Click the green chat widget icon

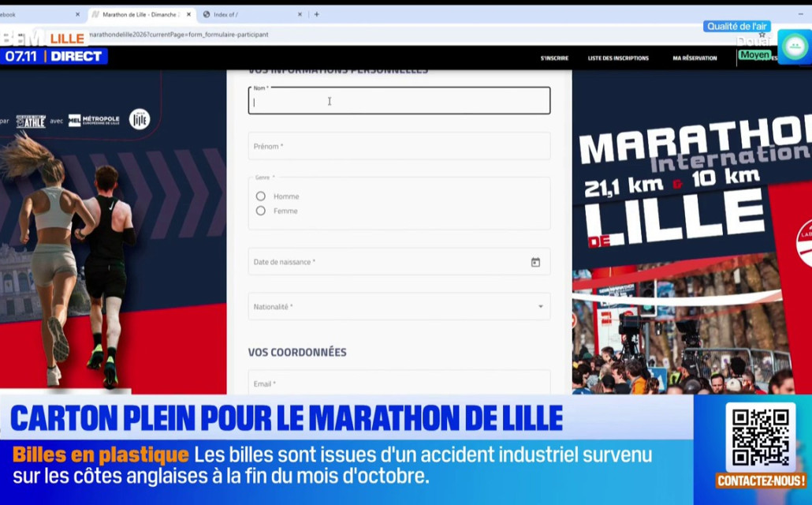click(x=795, y=47)
